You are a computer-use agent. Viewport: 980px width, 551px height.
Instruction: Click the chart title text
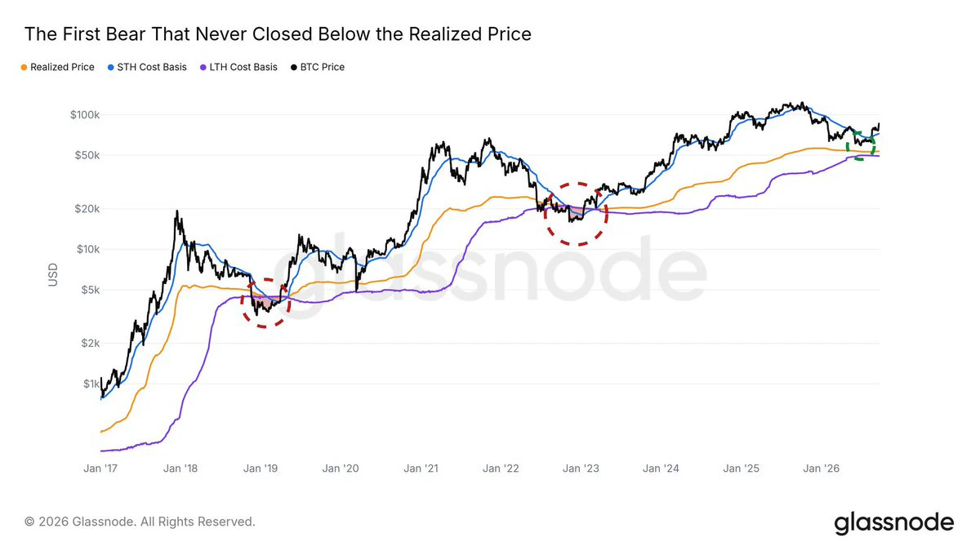[278, 34]
